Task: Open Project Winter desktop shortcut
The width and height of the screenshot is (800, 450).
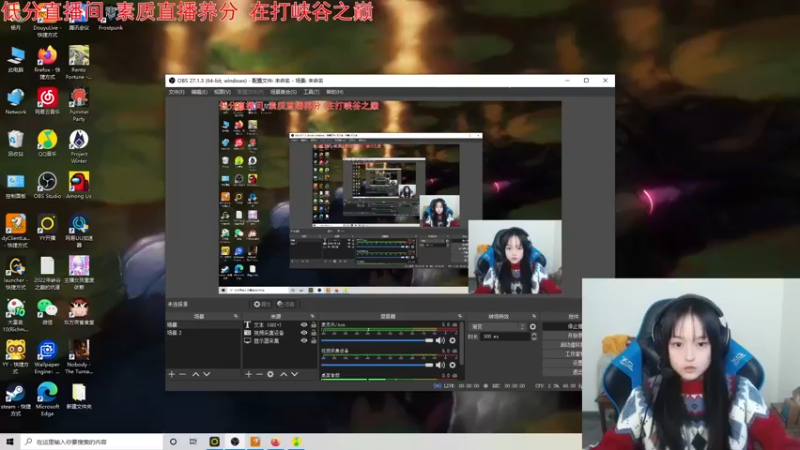Action: (x=79, y=146)
